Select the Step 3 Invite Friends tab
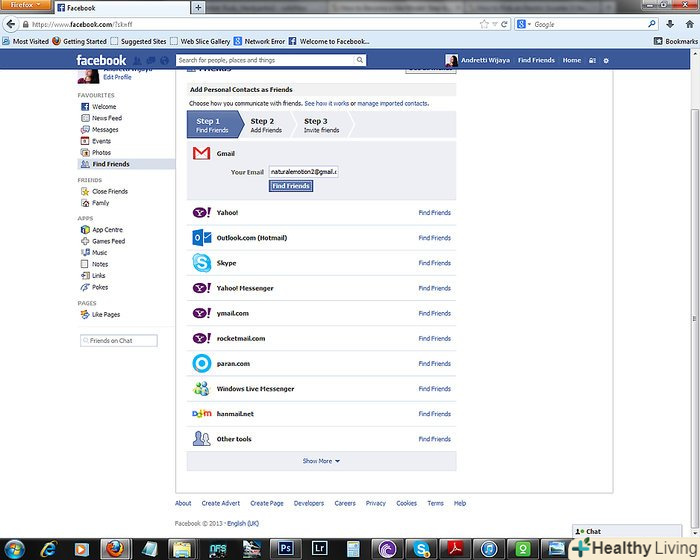 click(x=321, y=125)
